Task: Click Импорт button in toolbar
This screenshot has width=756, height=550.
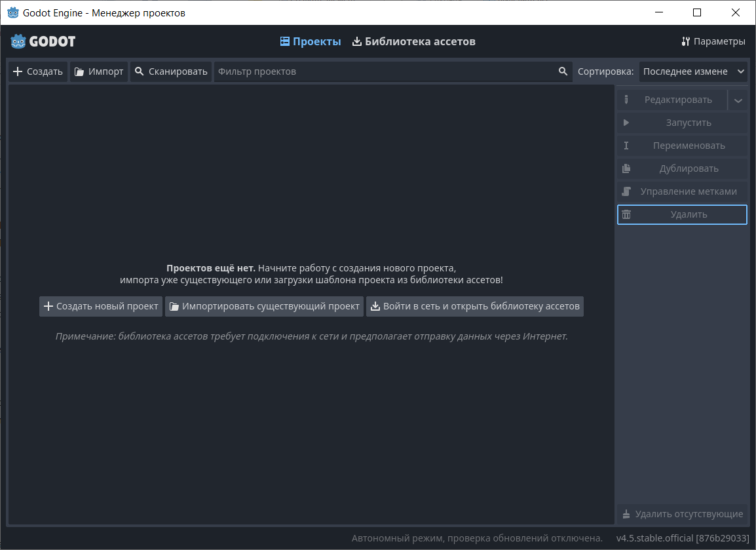Action: click(99, 71)
